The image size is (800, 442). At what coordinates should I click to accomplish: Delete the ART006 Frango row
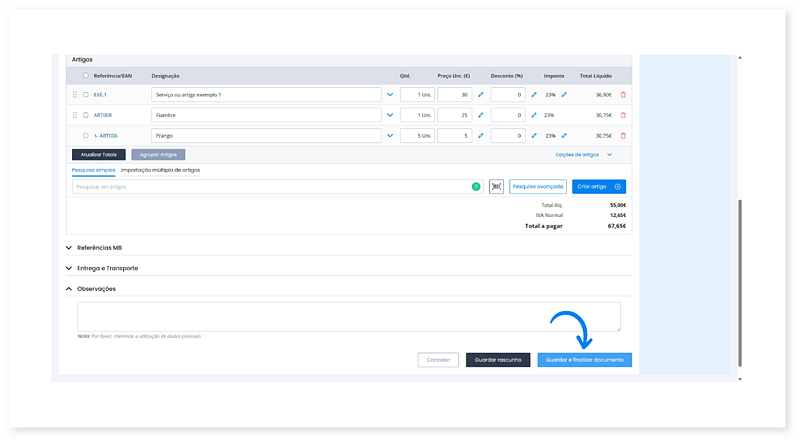(623, 136)
